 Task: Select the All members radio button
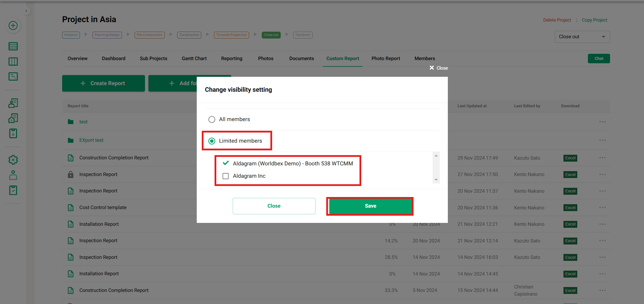[212, 119]
